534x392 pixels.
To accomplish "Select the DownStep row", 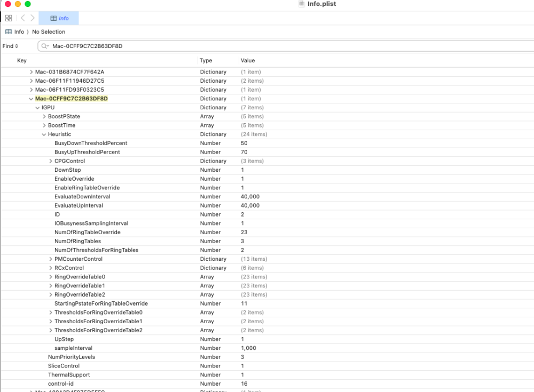I will click(267, 170).
